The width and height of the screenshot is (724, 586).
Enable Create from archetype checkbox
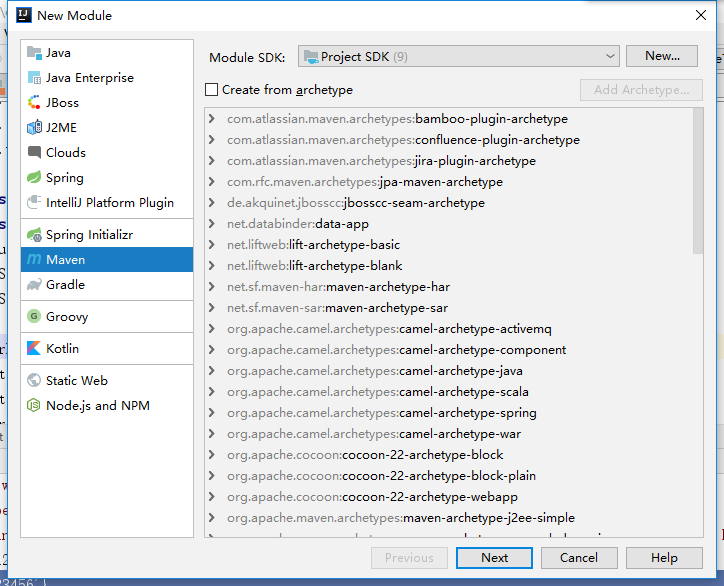point(211,90)
